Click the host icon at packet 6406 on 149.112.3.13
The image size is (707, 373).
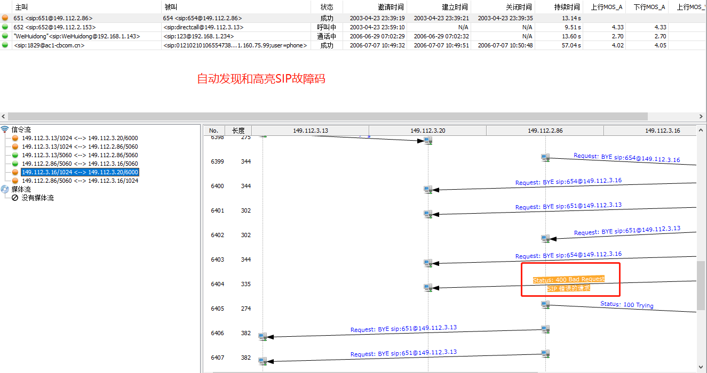pyautogui.click(x=263, y=336)
